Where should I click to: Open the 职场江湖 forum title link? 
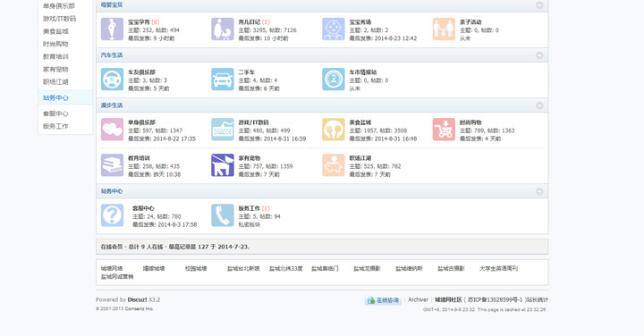tap(360, 158)
